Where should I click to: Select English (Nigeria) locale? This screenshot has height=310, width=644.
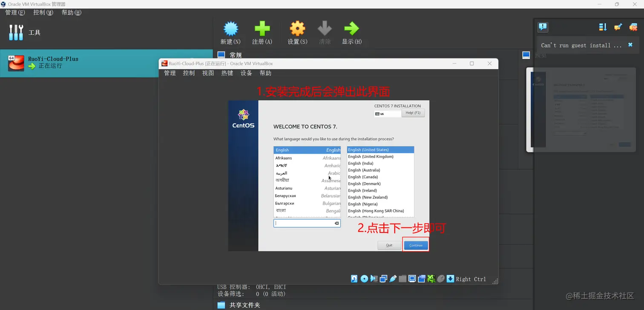[380, 204]
